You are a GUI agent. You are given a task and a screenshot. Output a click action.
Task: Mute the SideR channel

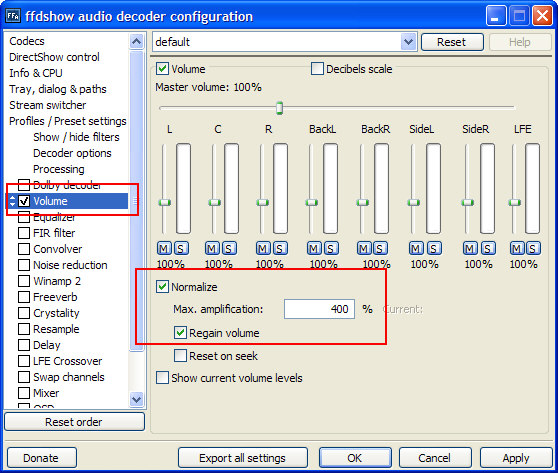coord(470,248)
